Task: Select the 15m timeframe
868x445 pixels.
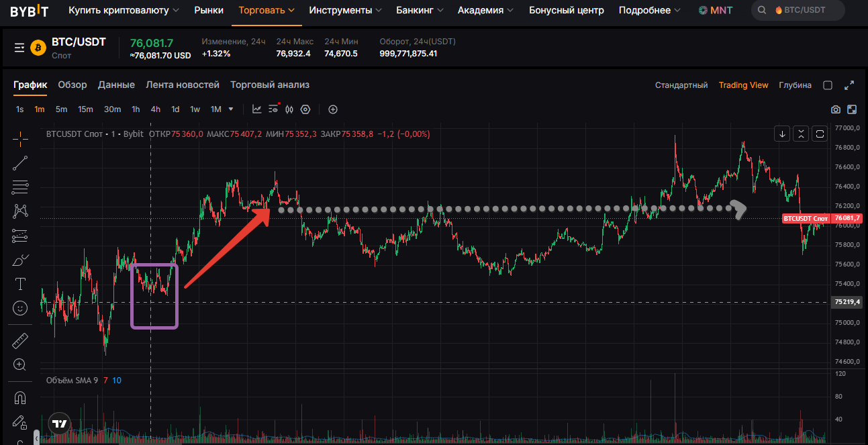Action: tap(85, 109)
